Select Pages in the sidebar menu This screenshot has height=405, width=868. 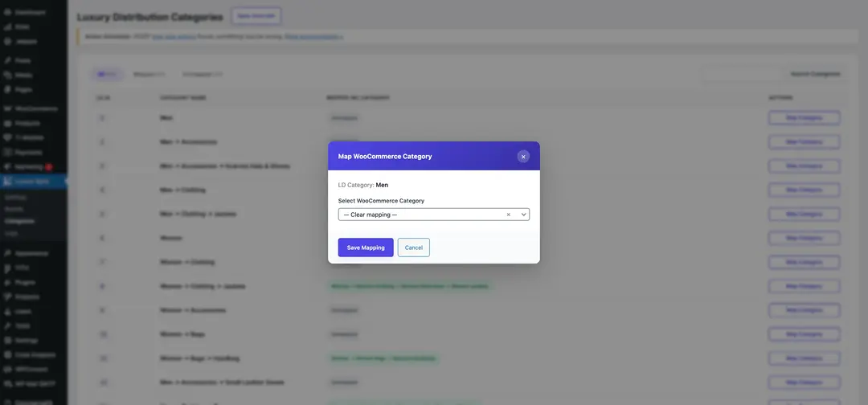tap(23, 89)
